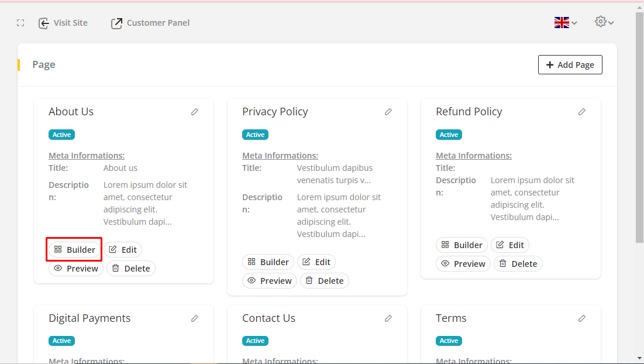This screenshot has height=364, width=644.
Task: Click pencil icon on About Us card
Action: [195, 112]
